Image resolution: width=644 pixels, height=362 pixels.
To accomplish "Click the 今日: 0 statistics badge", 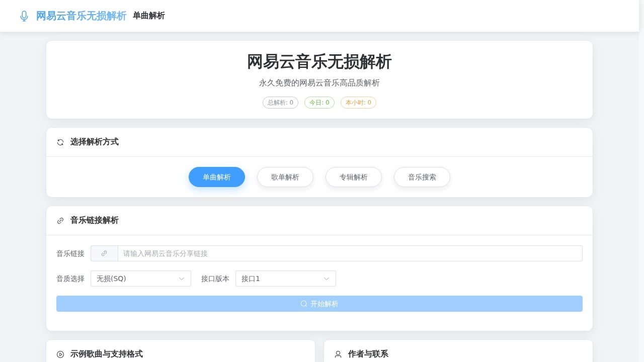I will [x=319, y=103].
